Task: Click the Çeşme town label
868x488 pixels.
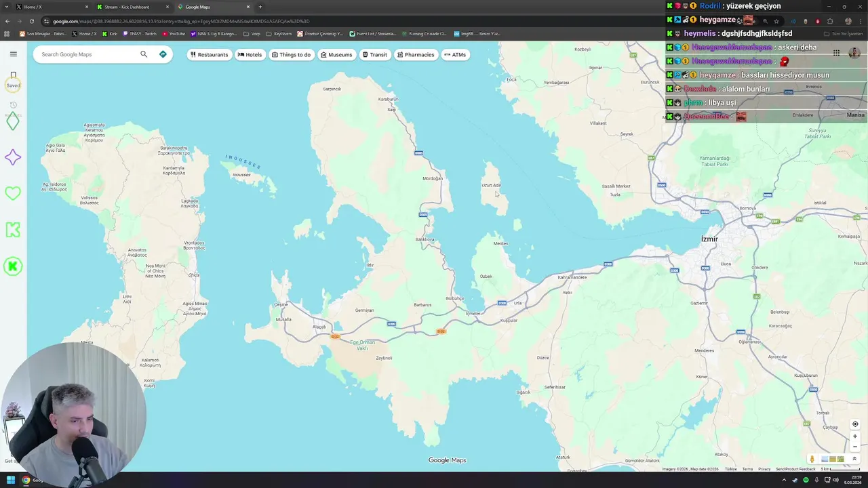Action: point(281,304)
